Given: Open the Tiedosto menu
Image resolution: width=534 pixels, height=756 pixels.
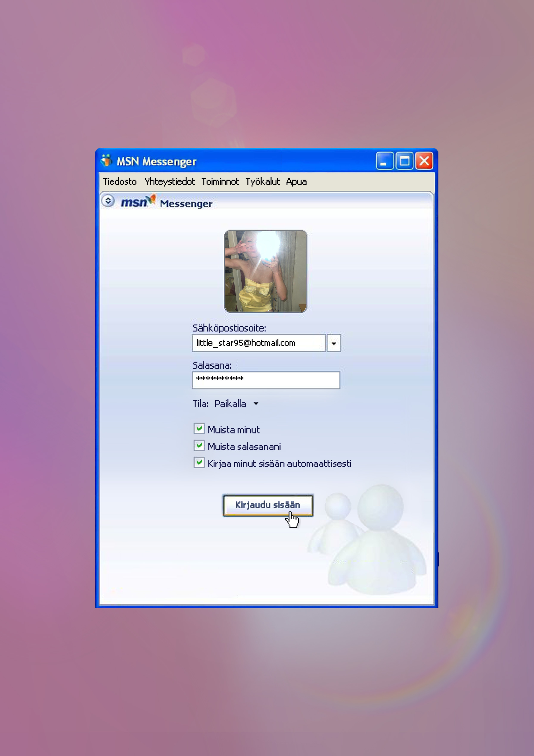Looking at the screenshot, I should point(120,181).
